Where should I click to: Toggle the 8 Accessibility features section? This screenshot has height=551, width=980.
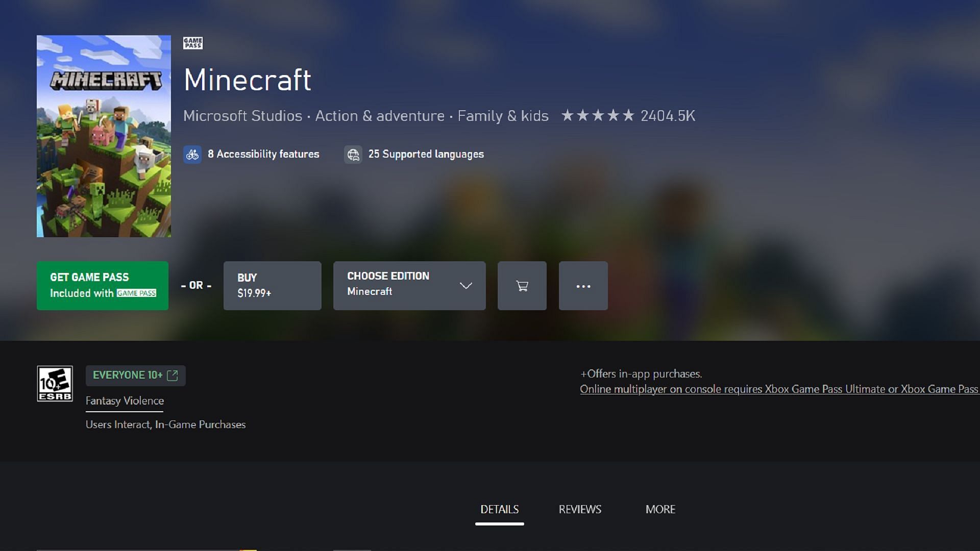251,154
